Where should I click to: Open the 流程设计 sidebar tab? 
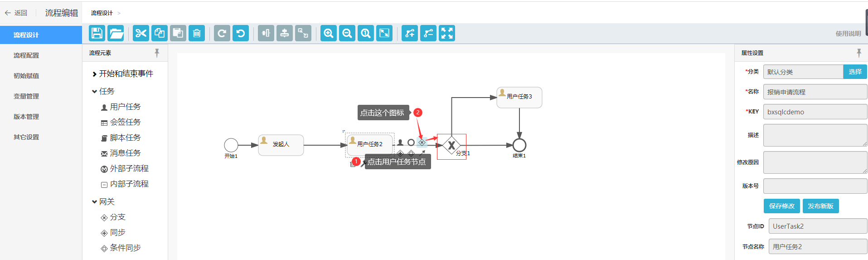point(41,35)
